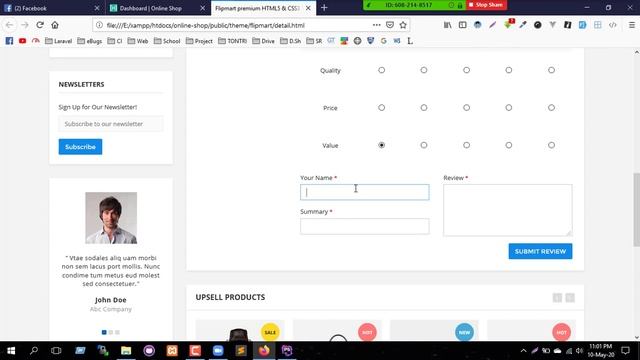This screenshot has height=360, width=640.
Task: Select the fifth Value rating radio
Action: 551,145
